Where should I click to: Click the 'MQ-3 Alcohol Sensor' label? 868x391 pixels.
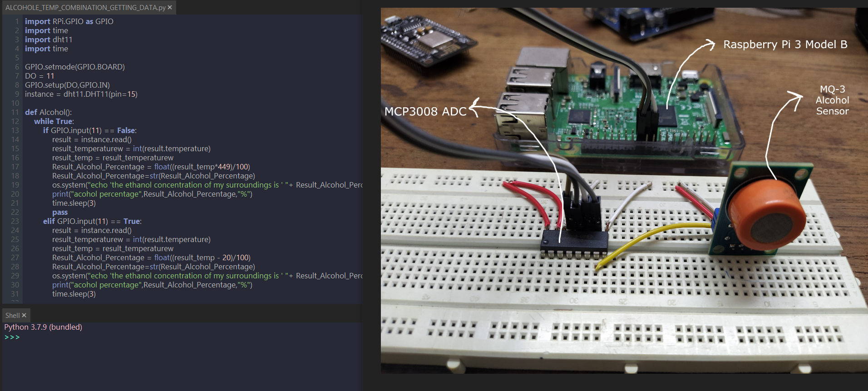[x=832, y=100]
